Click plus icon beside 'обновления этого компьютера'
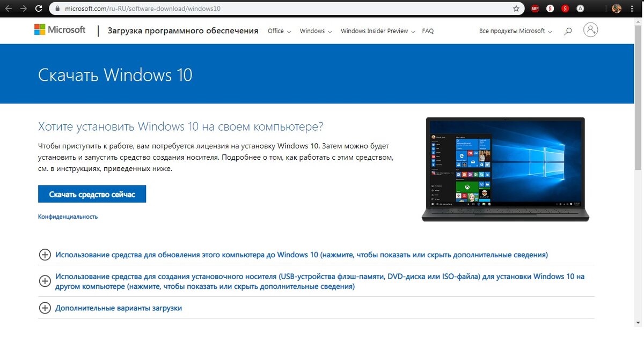Image resolution: width=644 pixels, height=343 pixels. tap(45, 255)
